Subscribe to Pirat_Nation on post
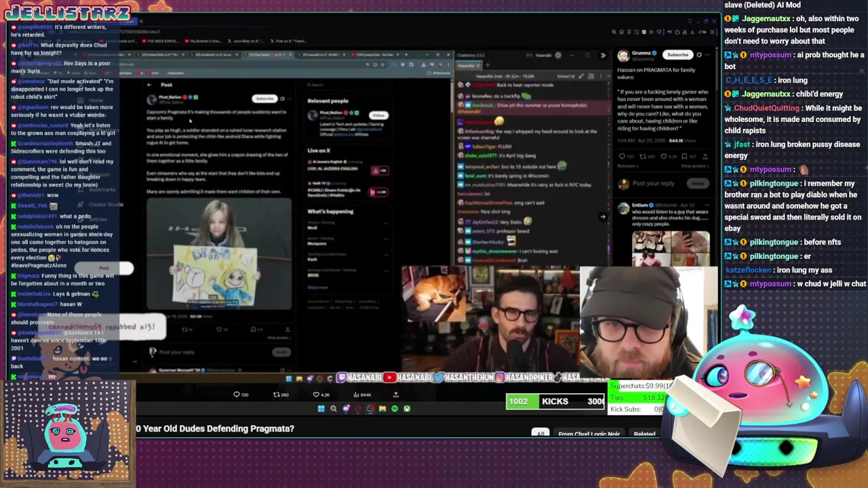 pyautogui.click(x=264, y=99)
